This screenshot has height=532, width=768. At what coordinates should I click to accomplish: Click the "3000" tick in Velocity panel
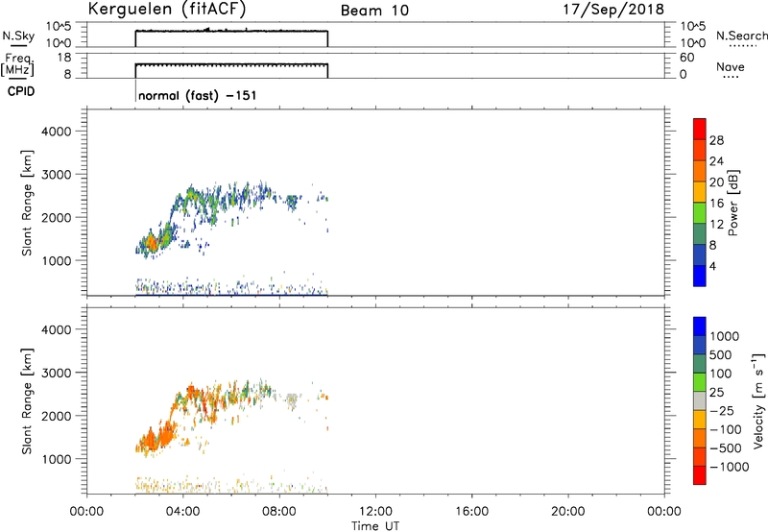point(57,373)
